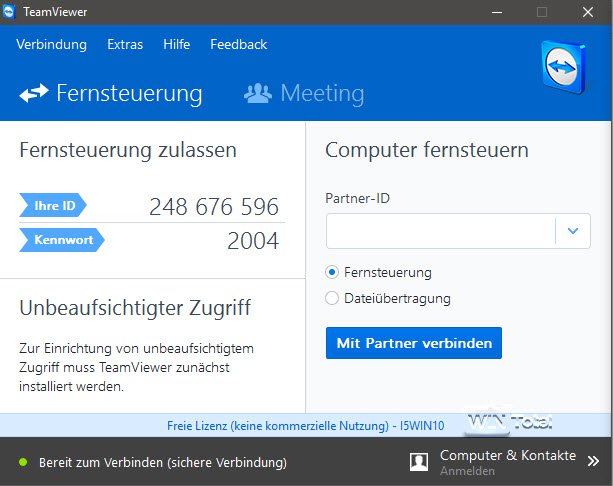
Task: Open the Verbindung menu
Action: [x=51, y=44]
